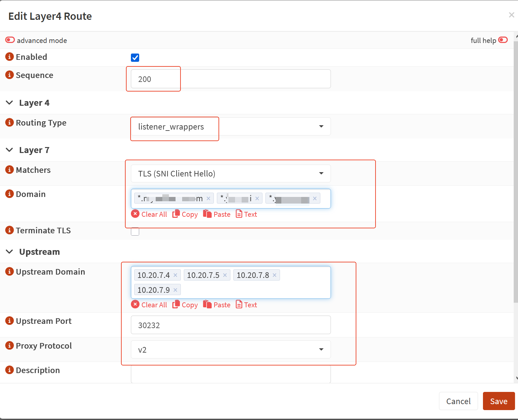Viewport: 518px width, 420px height.
Task: Click the info icon beside Sequence
Action: coord(9,75)
